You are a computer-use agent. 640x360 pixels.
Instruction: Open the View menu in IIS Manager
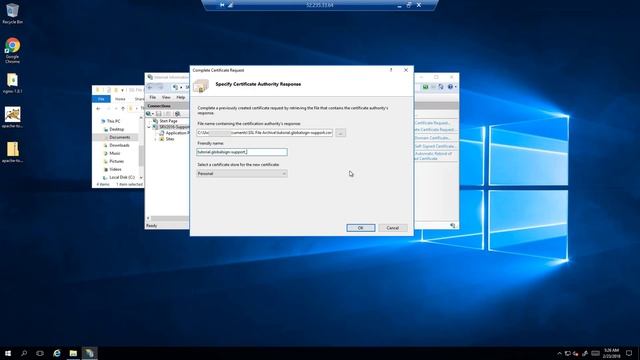pyautogui.click(x=166, y=98)
